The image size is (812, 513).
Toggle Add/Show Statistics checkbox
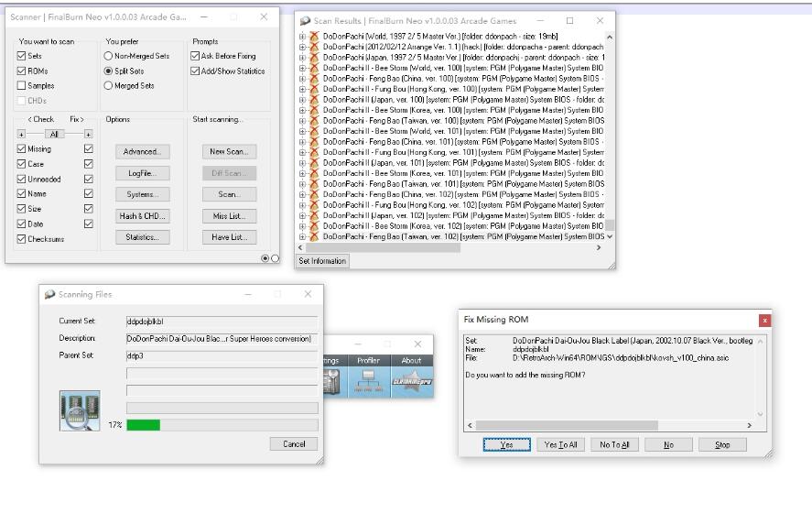195,71
